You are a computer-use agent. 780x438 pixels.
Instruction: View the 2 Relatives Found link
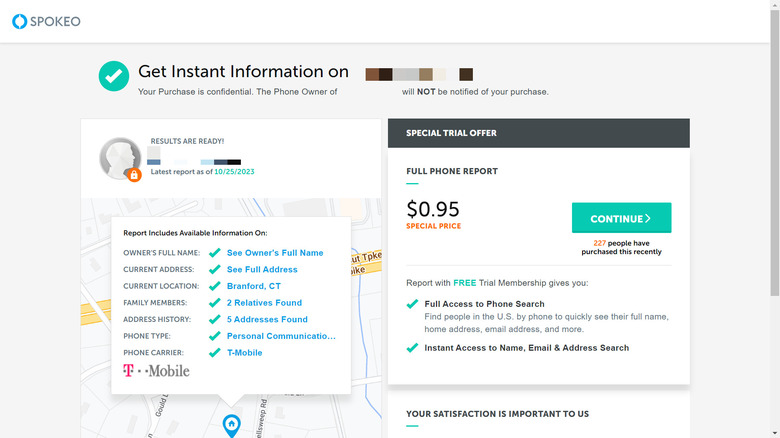264,303
